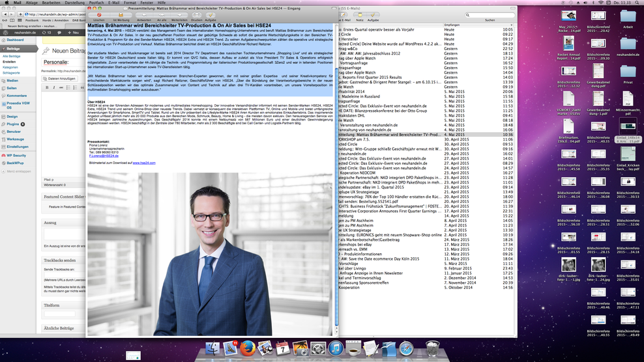Open Kommentare in WordPress sidebar
Screen dimensions: 644x362
pyautogui.click(x=18, y=96)
